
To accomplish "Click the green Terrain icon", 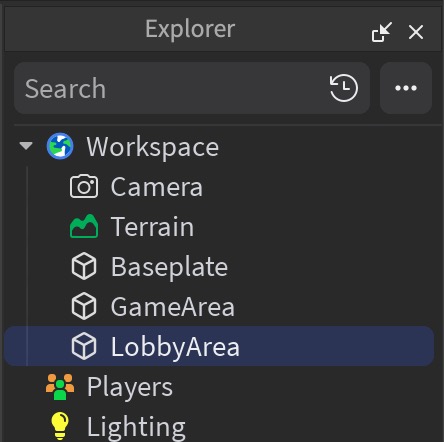I will (84, 226).
